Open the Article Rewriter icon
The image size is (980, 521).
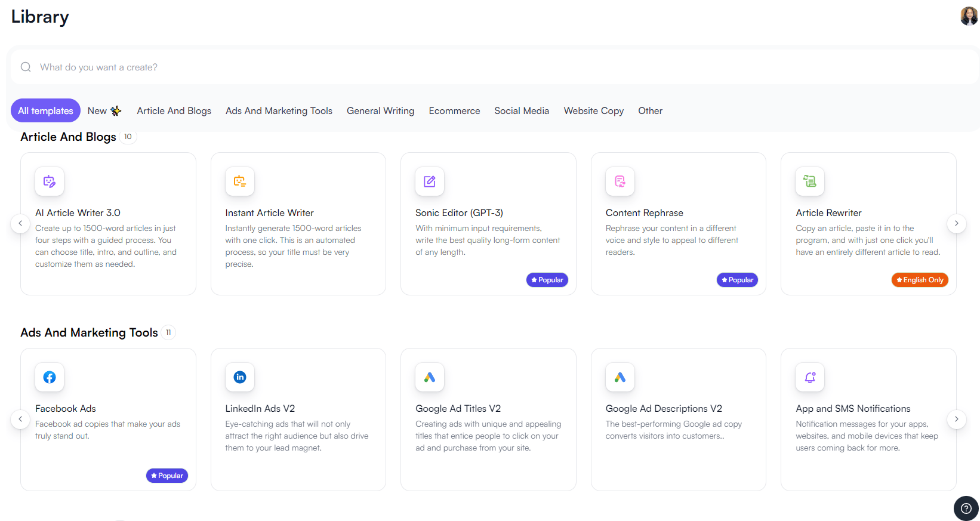pyautogui.click(x=810, y=181)
